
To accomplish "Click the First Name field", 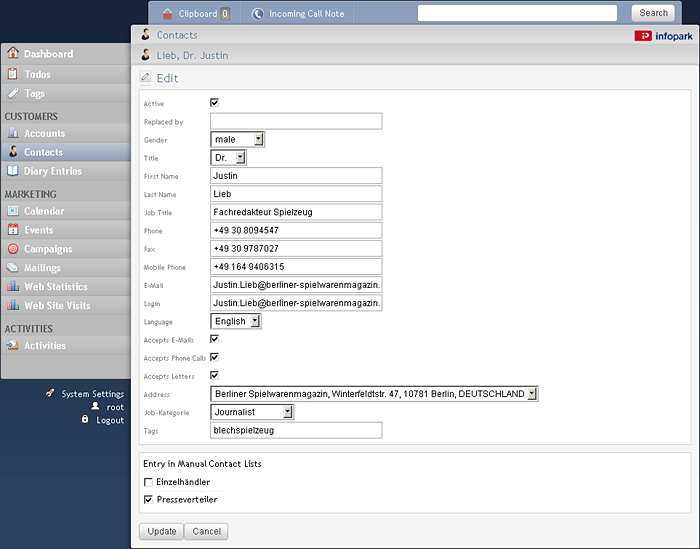I will 296,176.
